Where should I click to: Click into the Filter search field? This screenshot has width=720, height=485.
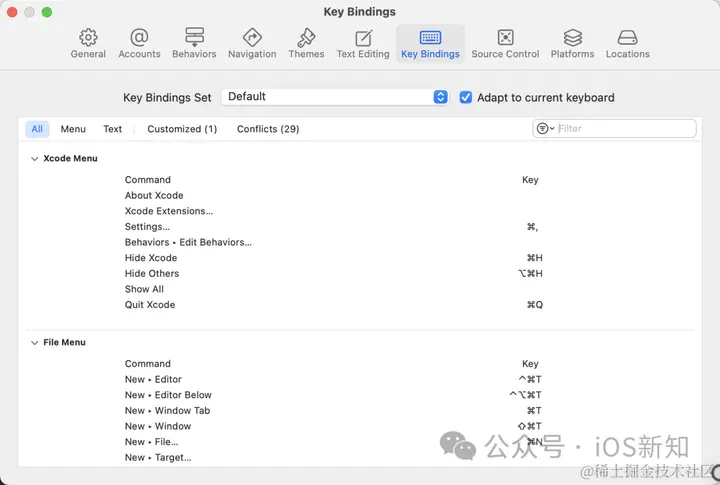click(626, 129)
